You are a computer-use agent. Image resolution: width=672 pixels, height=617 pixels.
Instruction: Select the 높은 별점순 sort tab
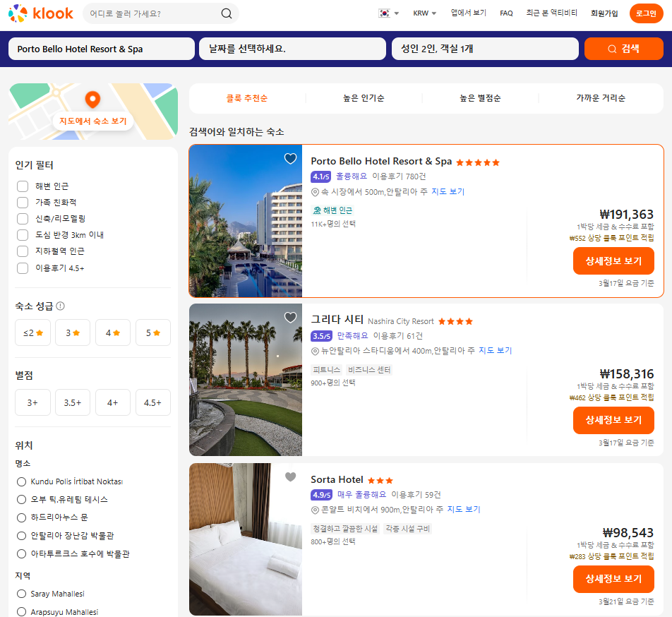(x=480, y=98)
